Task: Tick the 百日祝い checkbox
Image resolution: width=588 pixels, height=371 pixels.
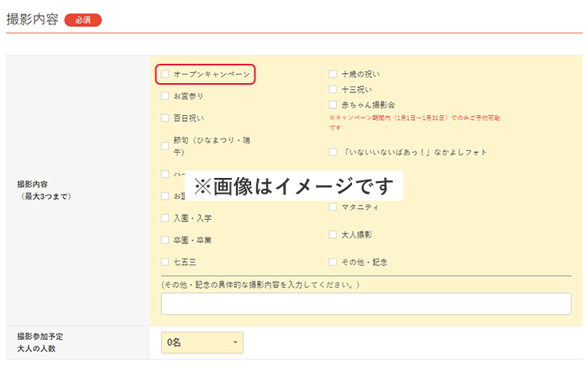Action: pos(165,118)
